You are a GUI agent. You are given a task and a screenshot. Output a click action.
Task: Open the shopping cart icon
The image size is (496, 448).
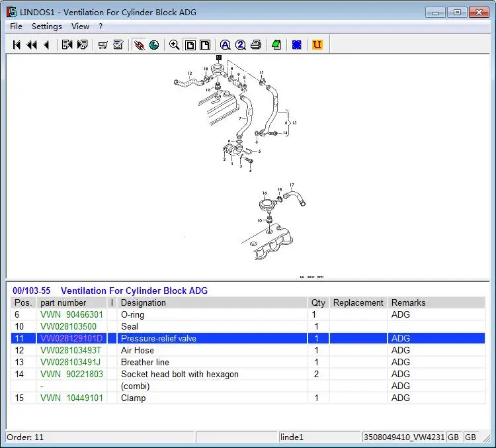103,45
